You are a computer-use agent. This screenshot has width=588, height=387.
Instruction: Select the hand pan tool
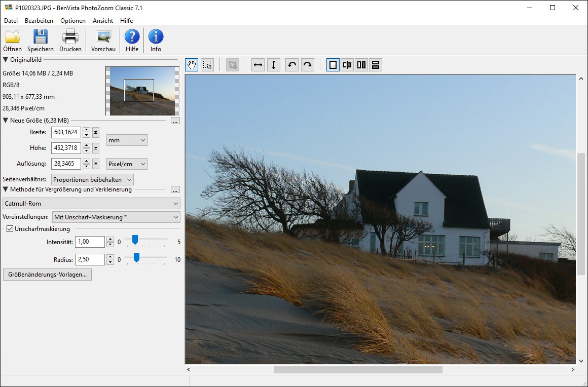coord(192,65)
